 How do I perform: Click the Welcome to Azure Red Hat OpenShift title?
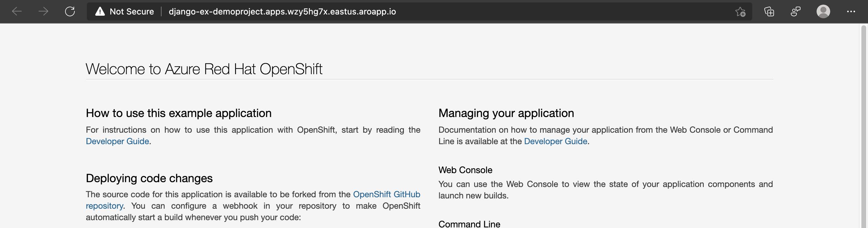click(x=204, y=69)
